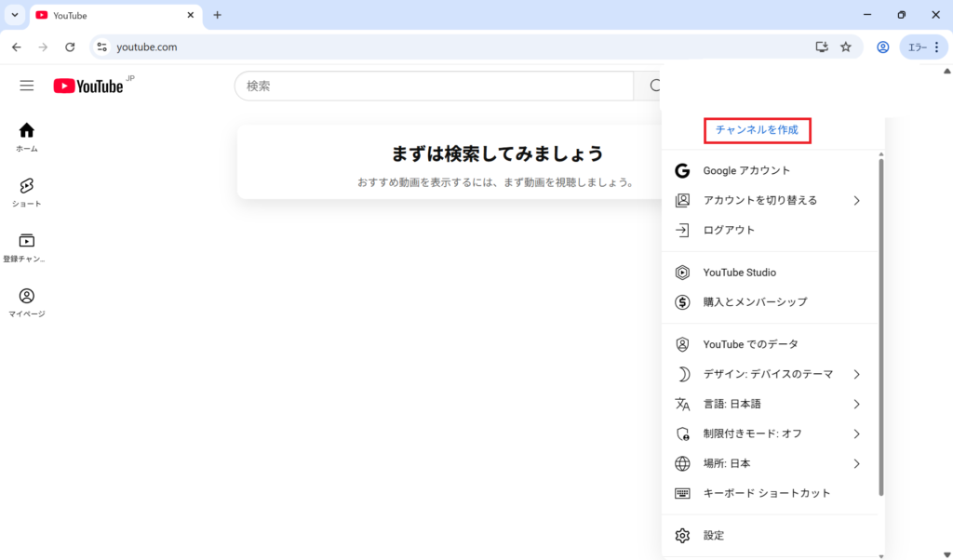Open a new tab with plus button
This screenshot has height=560, width=953.
(x=217, y=15)
